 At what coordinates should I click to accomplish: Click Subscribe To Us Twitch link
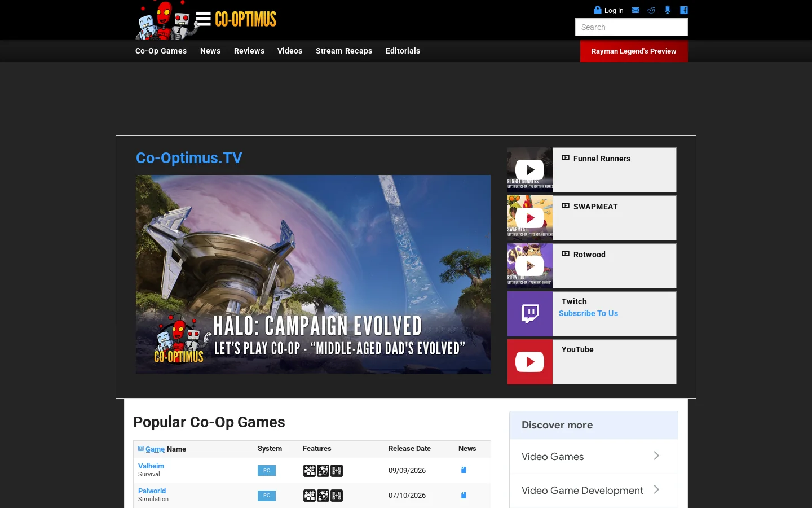coord(588,313)
